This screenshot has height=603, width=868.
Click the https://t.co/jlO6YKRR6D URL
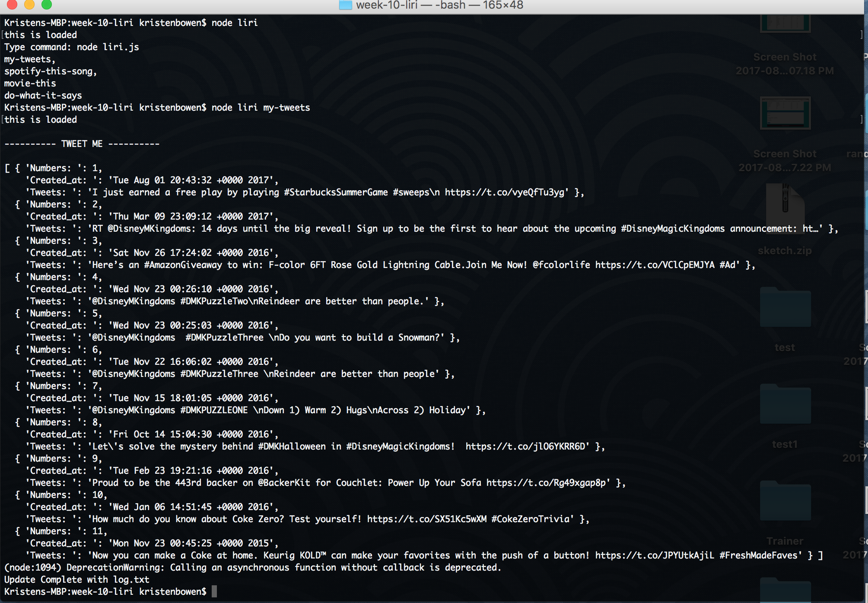(525, 446)
